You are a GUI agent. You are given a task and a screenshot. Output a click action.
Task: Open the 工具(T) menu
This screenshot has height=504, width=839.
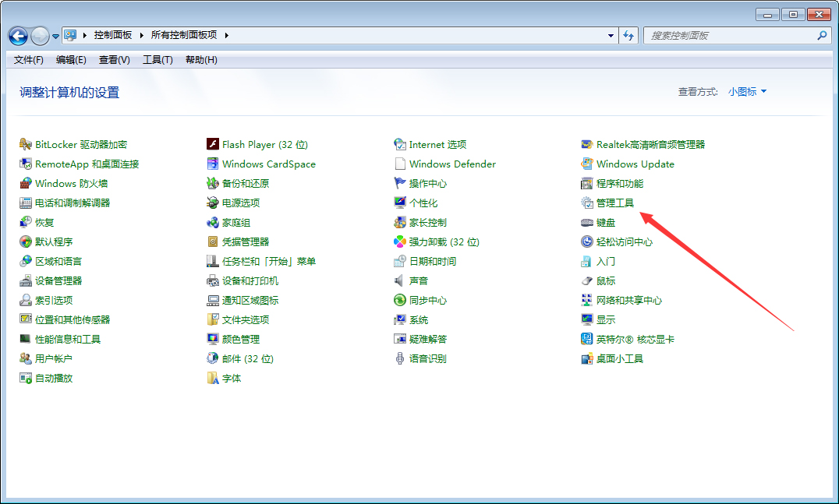[x=157, y=59]
